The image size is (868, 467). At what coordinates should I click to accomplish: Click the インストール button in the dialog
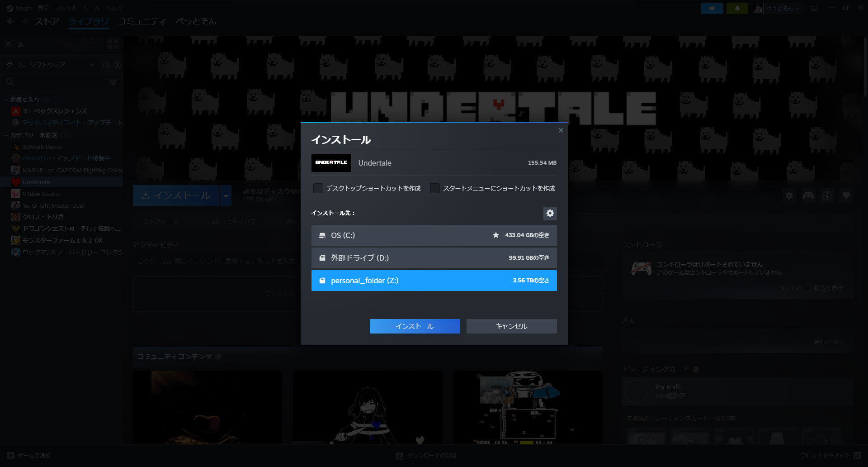415,326
